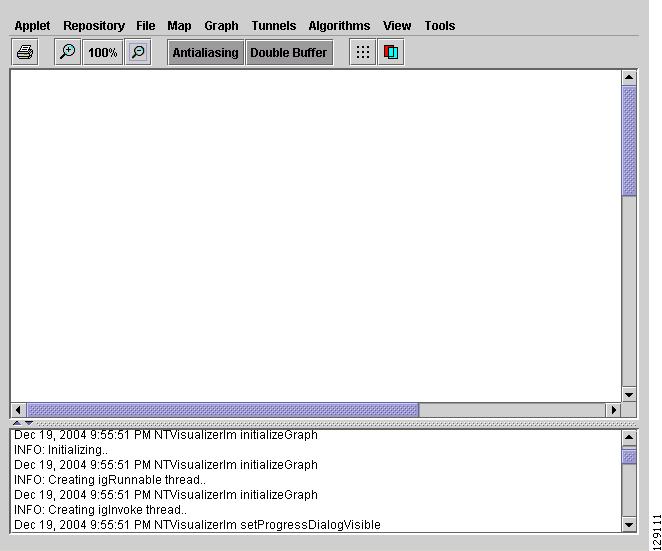Click the canvas vertical scrollbar up arrow
The height and width of the screenshot is (551, 662).
[x=629, y=77]
